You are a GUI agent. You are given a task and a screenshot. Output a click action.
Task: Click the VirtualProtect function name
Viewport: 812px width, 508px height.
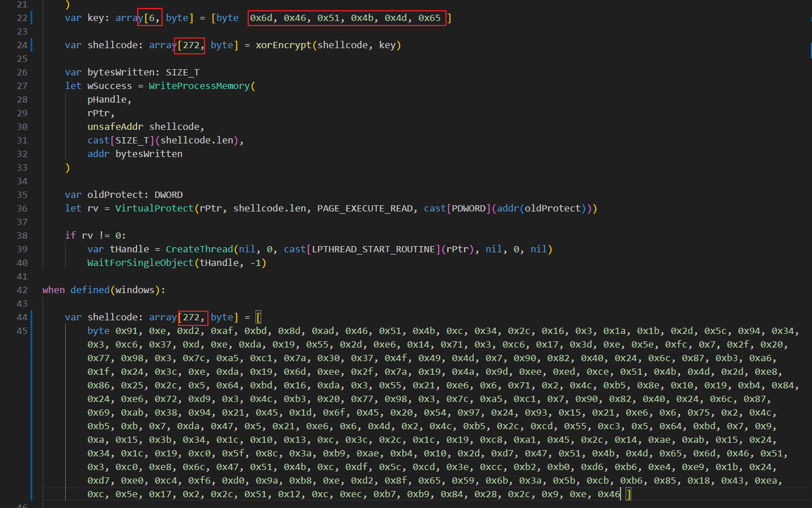click(154, 209)
